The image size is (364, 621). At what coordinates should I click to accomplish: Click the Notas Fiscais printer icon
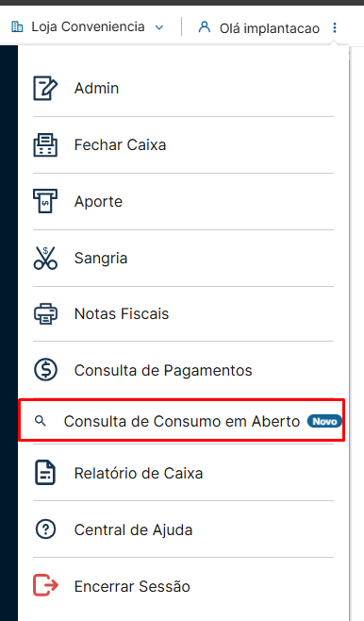coord(45,314)
